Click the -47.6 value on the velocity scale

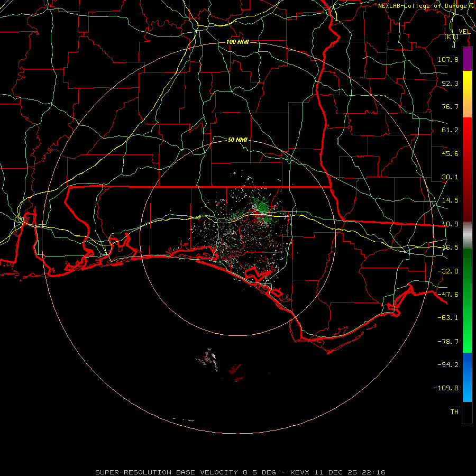point(448,295)
